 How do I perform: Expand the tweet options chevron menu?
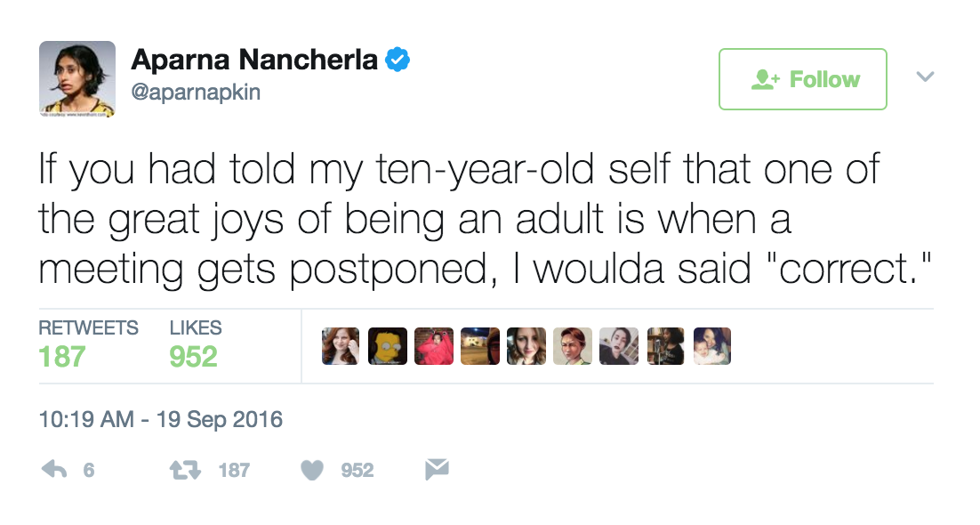coord(925,77)
